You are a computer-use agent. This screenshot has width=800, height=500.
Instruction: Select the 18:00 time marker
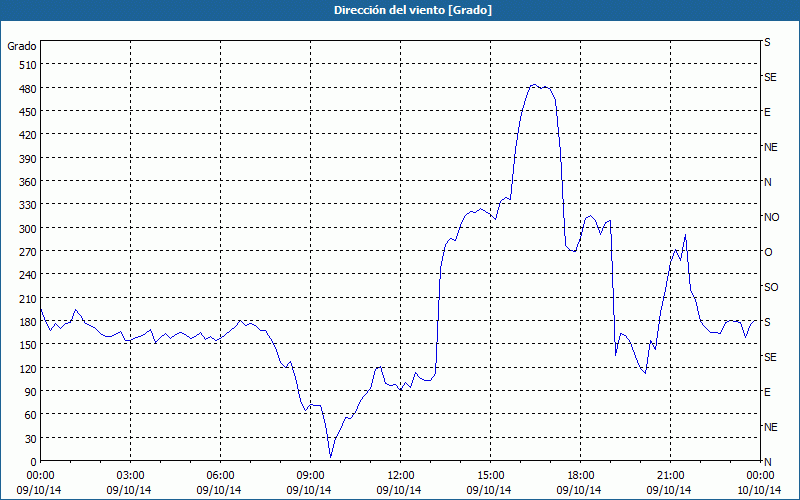(580, 475)
